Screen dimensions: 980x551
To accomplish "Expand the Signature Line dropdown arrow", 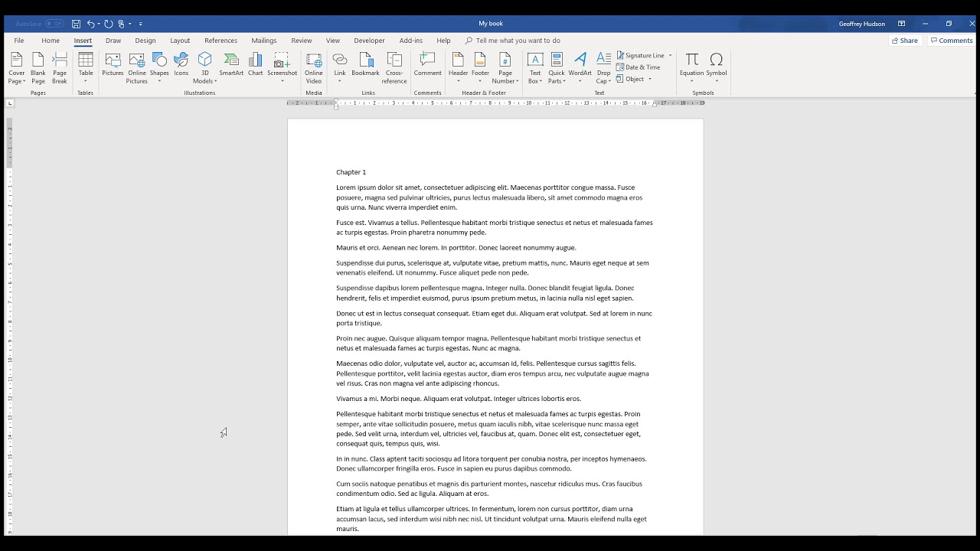I will coord(670,55).
